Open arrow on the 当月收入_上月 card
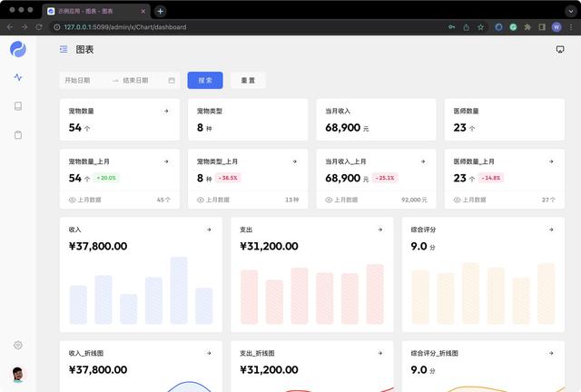This screenshot has height=392, width=581. 423,162
